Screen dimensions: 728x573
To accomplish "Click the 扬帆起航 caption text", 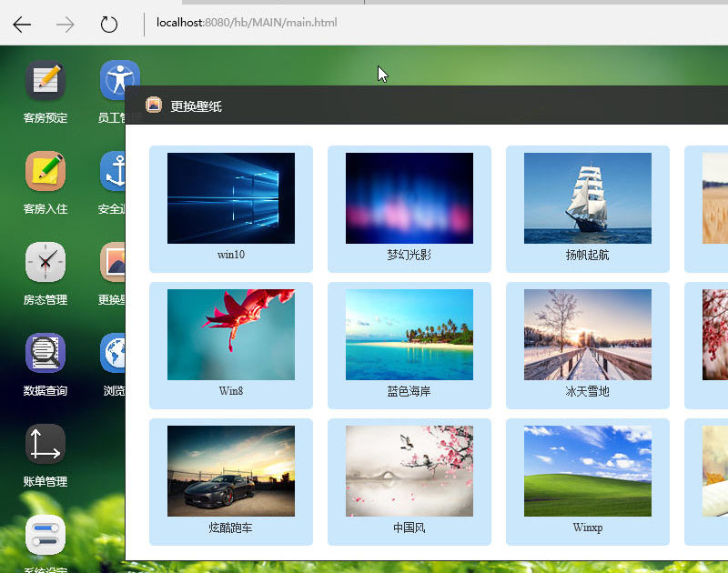I will click(587, 255).
